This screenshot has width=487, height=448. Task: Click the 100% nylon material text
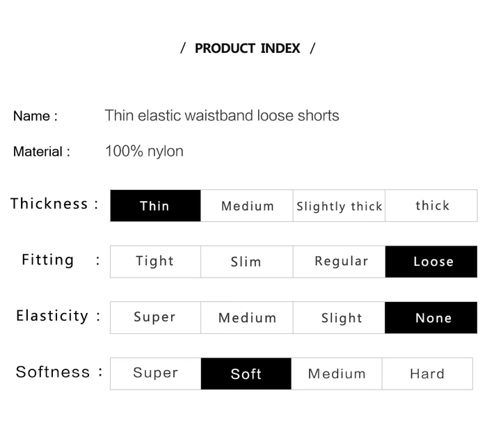(145, 151)
